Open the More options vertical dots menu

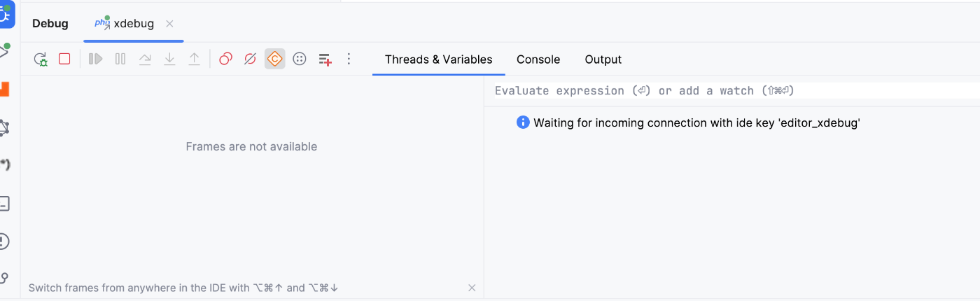click(349, 59)
